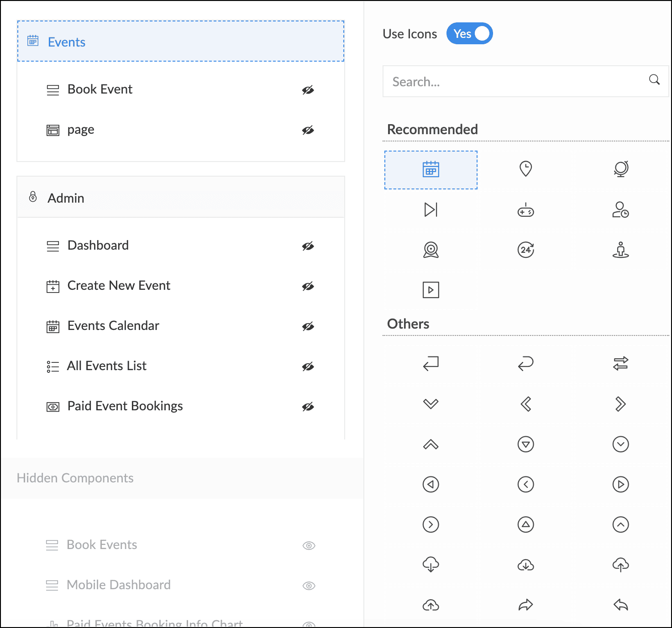Viewport: 672px width, 628px height.
Task: Toggle visibility of Book Event
Action: [x=308, y=90]
